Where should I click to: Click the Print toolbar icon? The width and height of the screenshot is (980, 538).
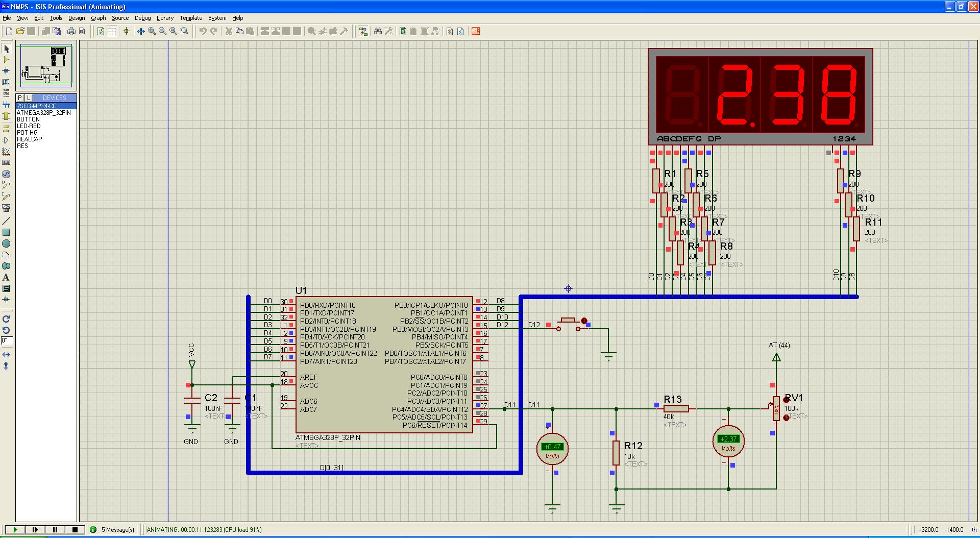pos(71,32)
